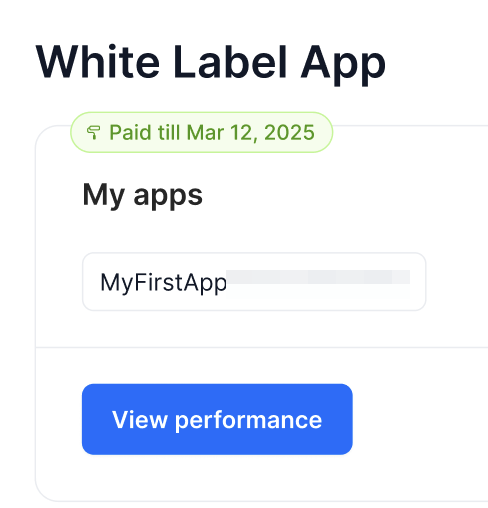The image size is (488, 508).
Task: Click the word apps in My apps heading
Action: (168, 198)
